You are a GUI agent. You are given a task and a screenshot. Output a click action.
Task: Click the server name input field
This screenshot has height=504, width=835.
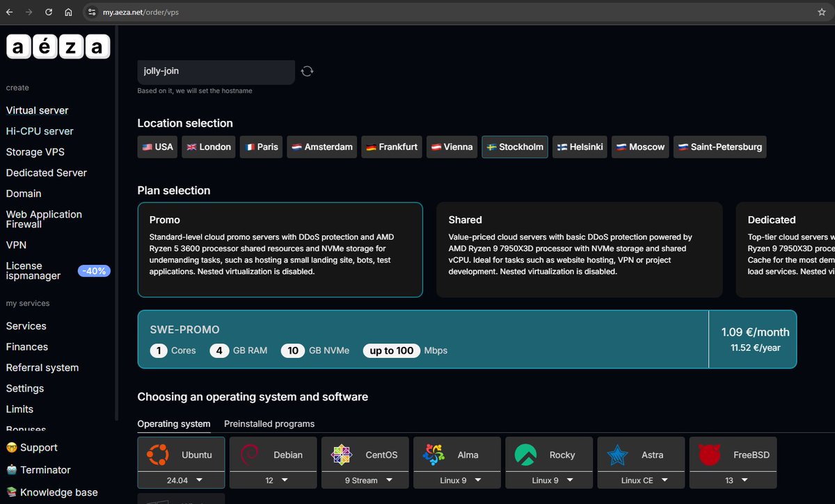[x=216, y=71]
